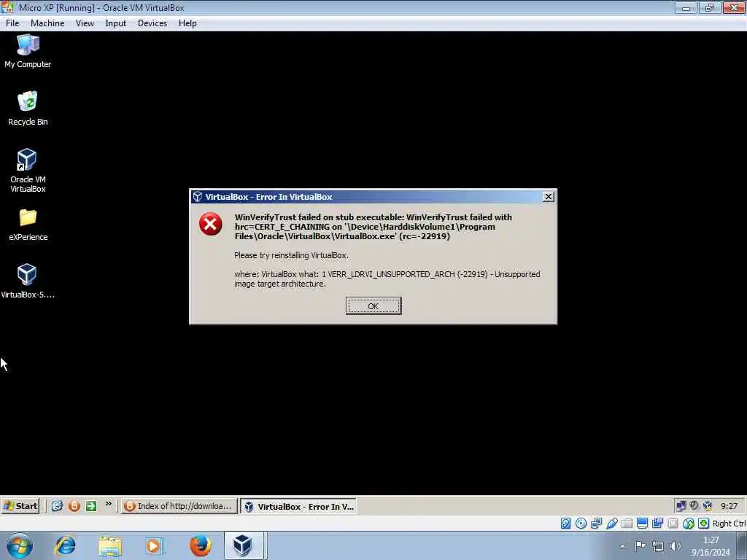Click the grey CPU virtualization status icon
Screen dimensions: 747x560
tap(673, 524)
